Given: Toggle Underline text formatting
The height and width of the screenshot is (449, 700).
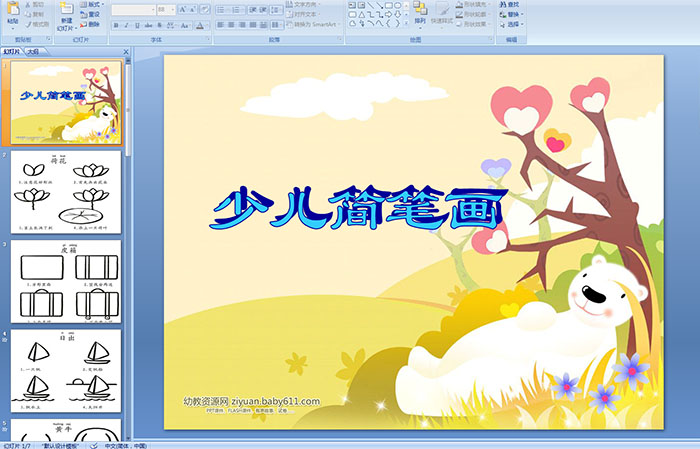Looking at the screenshot, I should 138,25.
